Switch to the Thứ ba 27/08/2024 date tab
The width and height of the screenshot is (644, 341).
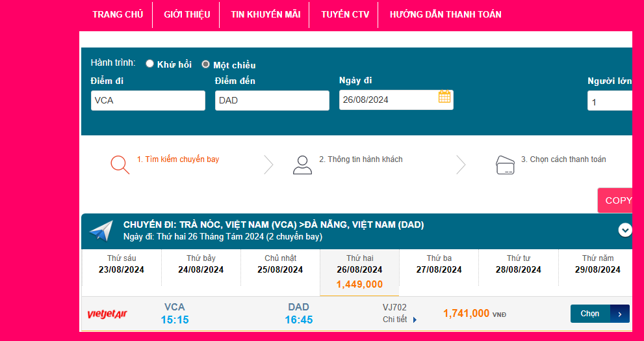click(439, 264)
